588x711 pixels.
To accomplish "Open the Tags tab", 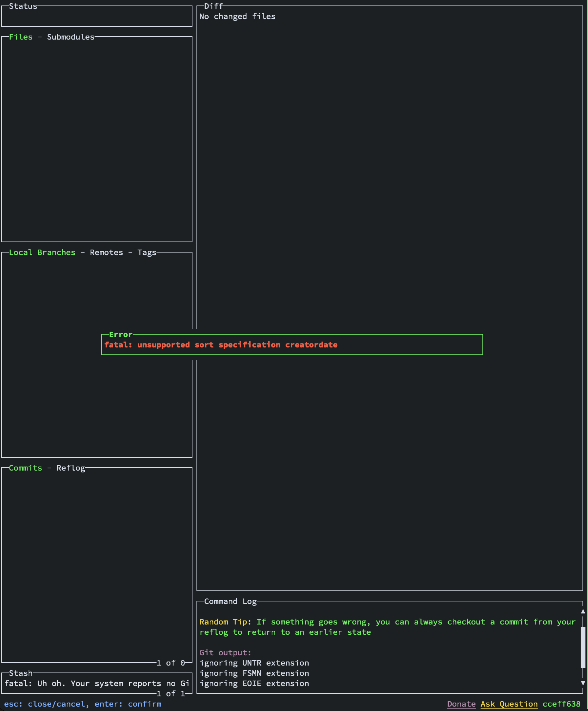I will (x=147, y=253).
